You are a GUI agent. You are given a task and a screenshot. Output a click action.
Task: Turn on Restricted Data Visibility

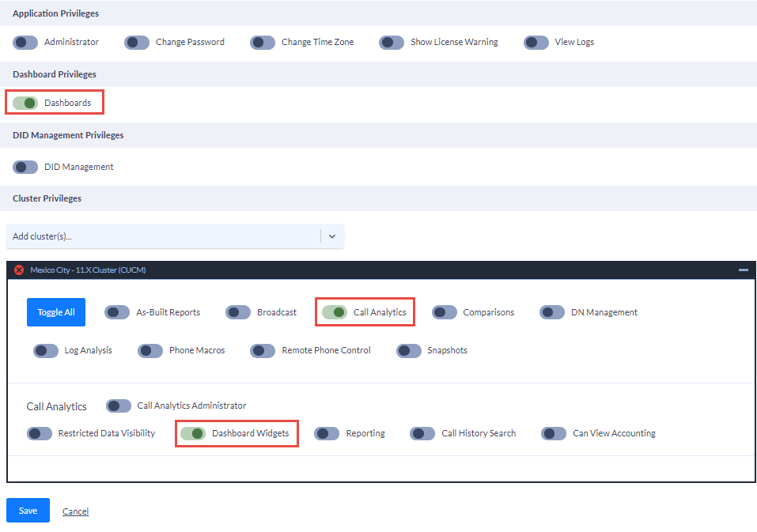click(39, 433)
